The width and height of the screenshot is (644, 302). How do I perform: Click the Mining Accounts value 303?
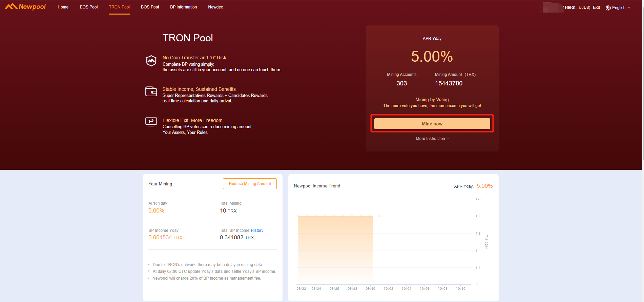pos(402,83)
